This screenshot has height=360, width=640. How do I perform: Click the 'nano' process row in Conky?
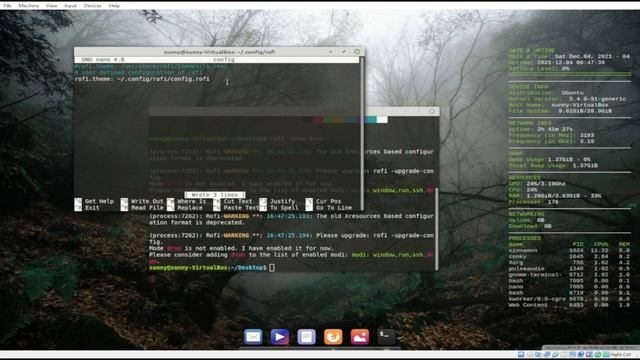pyautogui.click(x=569, y=287)
